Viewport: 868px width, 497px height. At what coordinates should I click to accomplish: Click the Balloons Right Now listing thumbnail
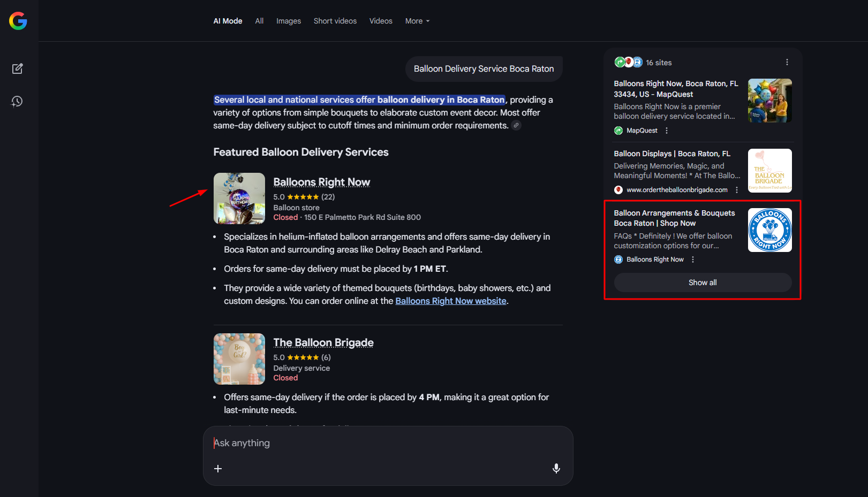pyautogui.click(x=239, y=198)
